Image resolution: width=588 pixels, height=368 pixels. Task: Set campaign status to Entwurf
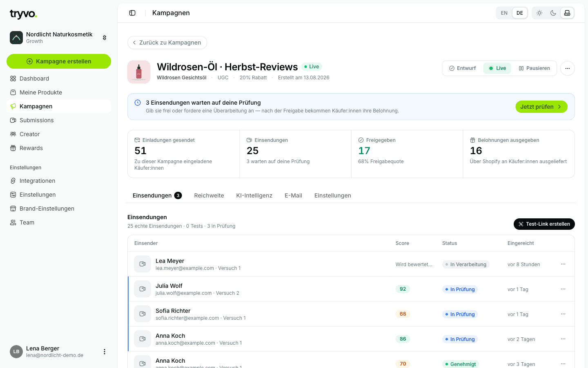pos(463,68)
